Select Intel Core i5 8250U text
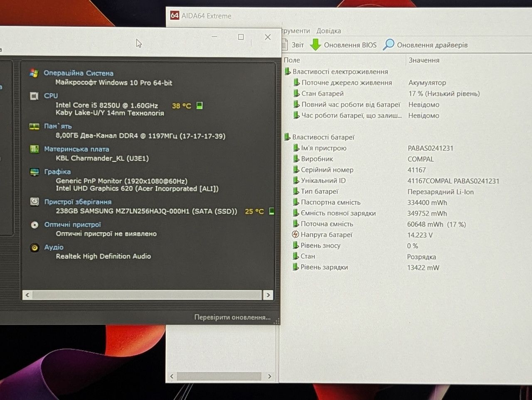The height and width of the screenshot is (400, 532). click(107, 106)
